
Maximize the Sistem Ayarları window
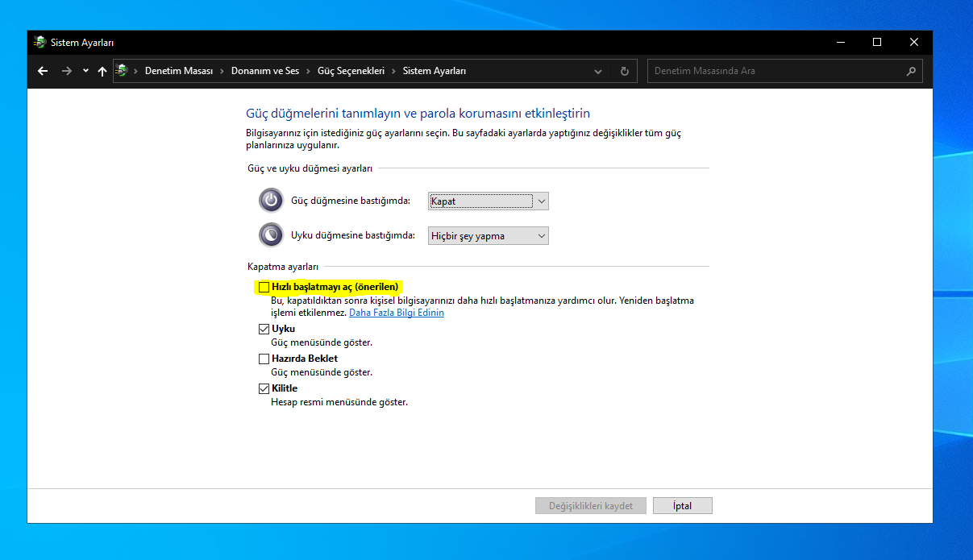coord(877,42)
